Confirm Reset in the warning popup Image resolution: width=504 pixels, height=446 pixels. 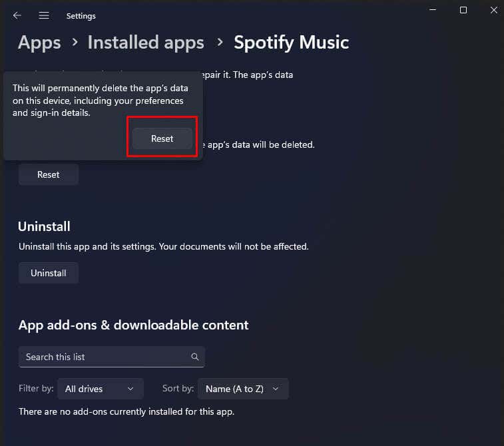[162, 138]
